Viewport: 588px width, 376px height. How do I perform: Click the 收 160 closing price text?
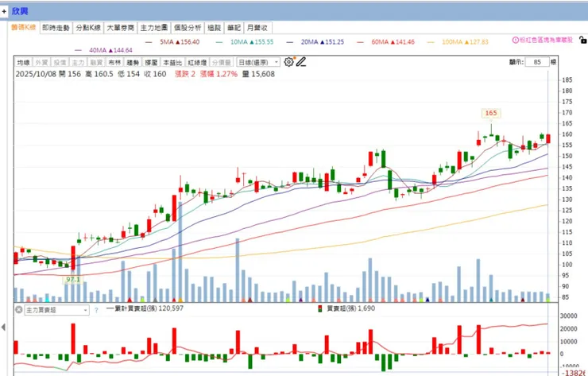(x=155, y=74)
